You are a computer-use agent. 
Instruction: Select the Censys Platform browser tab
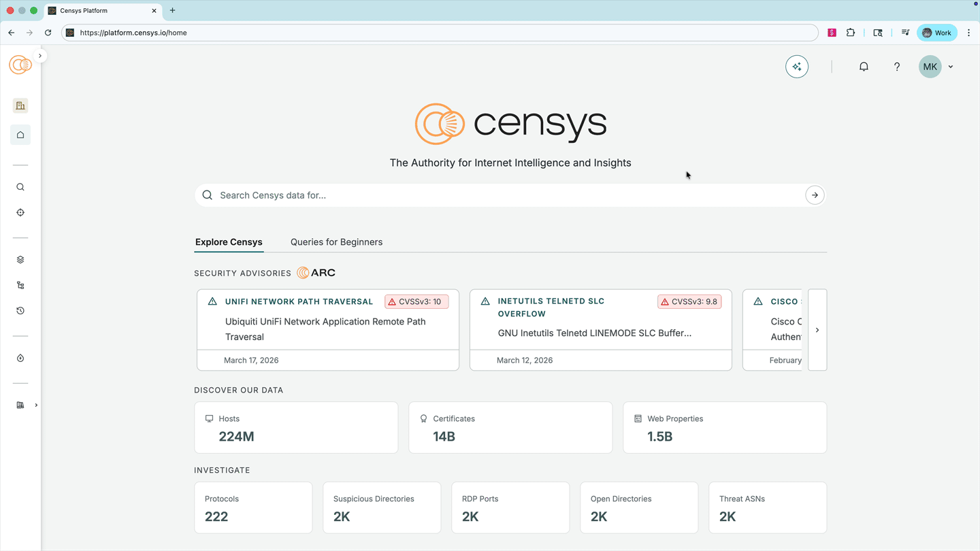click(x=103, y=11)
